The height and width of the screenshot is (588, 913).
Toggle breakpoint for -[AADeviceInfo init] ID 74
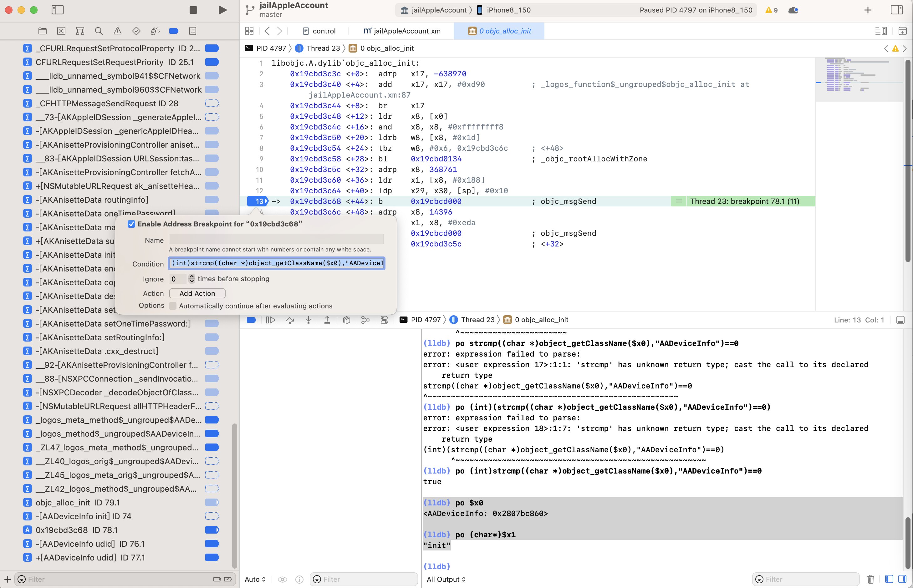pyautogui.click(x=212, y=516)
